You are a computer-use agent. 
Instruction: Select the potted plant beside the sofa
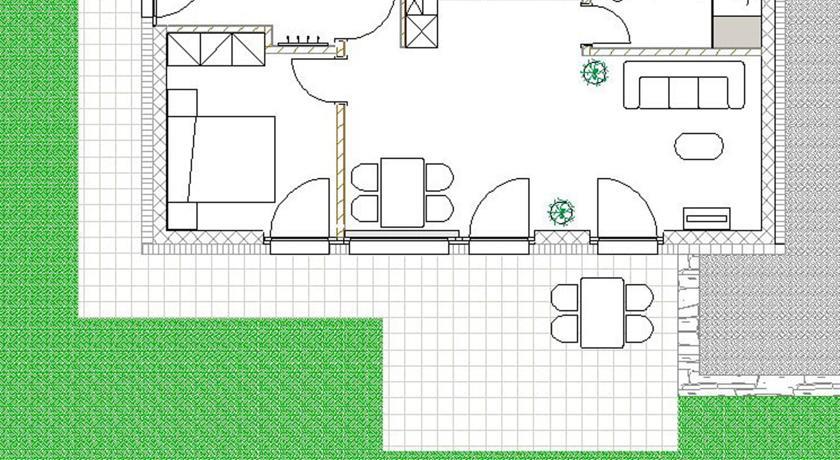595,72
